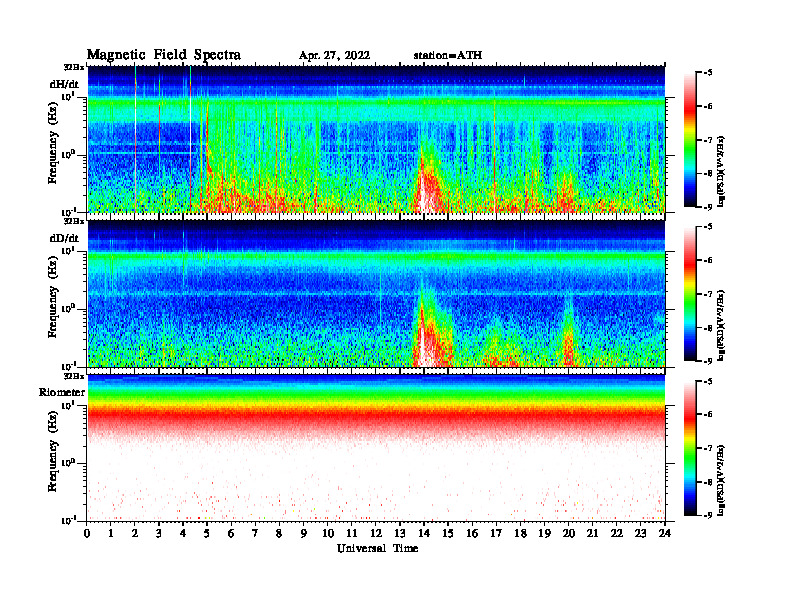Click the "15" tick on Universal Time axis

448,533
